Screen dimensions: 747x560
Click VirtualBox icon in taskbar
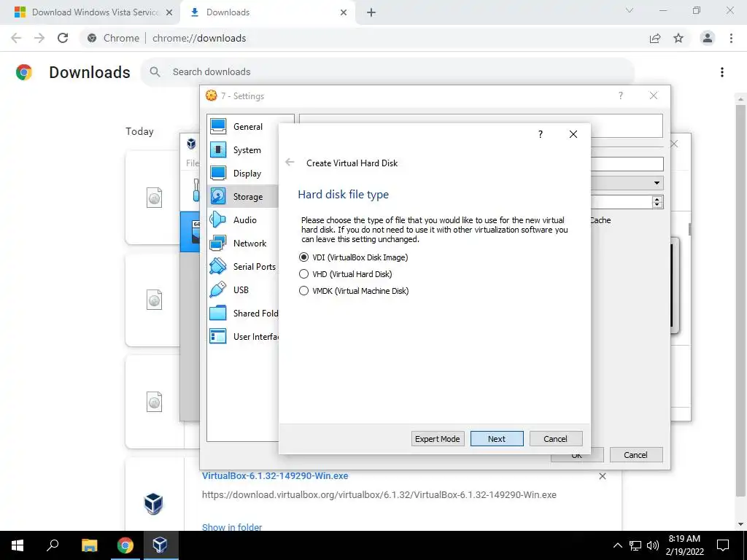tap(160, 545)
